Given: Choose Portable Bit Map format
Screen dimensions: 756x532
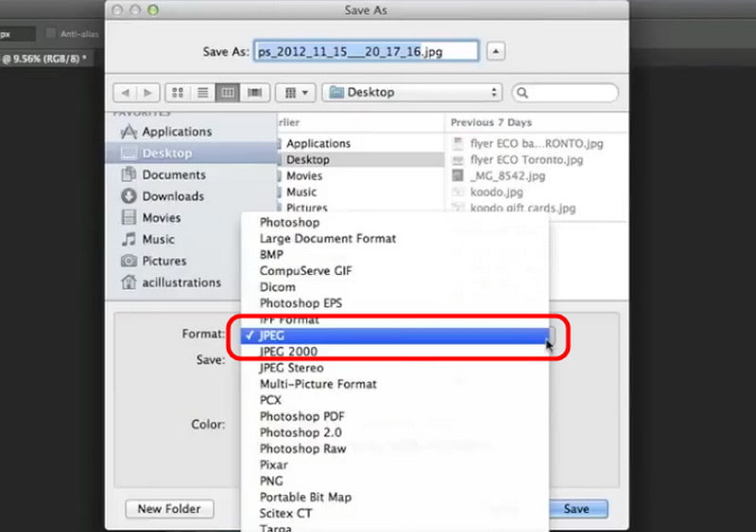Looking at the screenshot, I should click(x=394, y=497).
